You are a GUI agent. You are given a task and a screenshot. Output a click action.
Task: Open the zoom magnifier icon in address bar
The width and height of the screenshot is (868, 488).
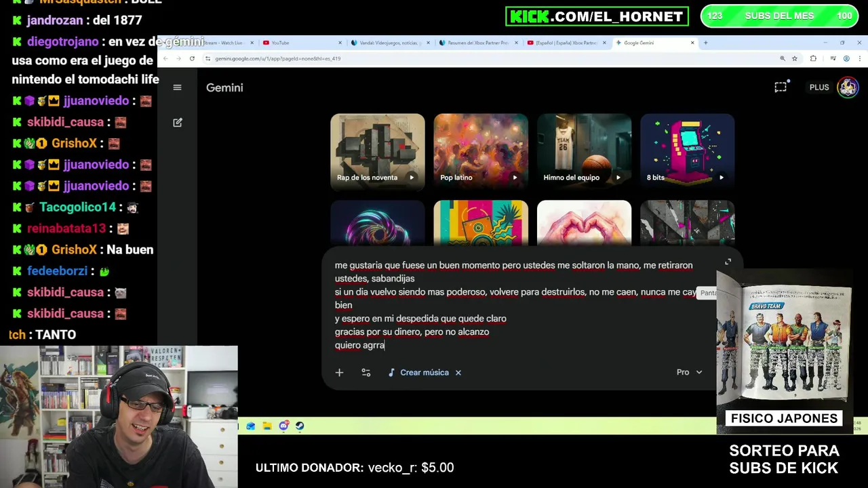point(783,58)
